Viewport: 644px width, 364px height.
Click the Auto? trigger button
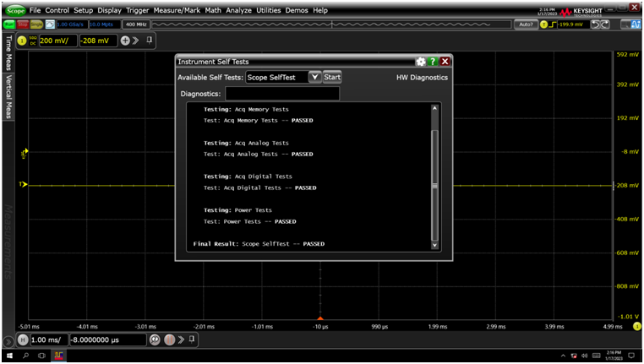(525, 24)
